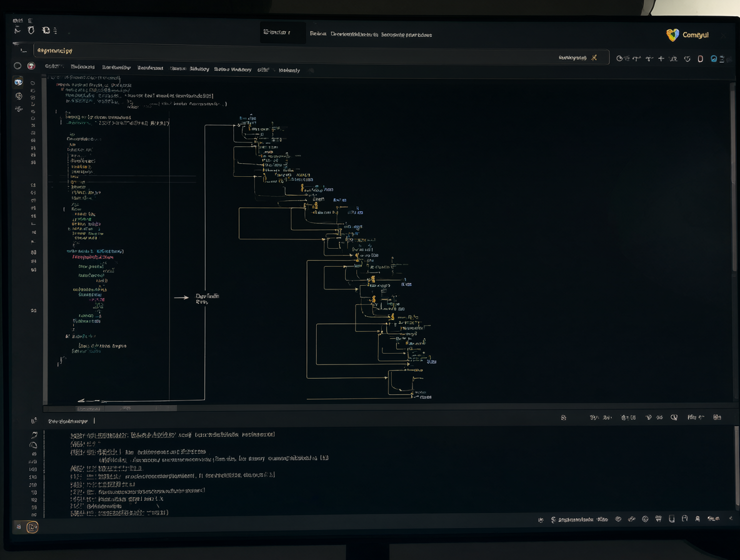The image size is (740, 560).
Task: Open the third icon in the left sidebar
Action: tap(18, 109)
